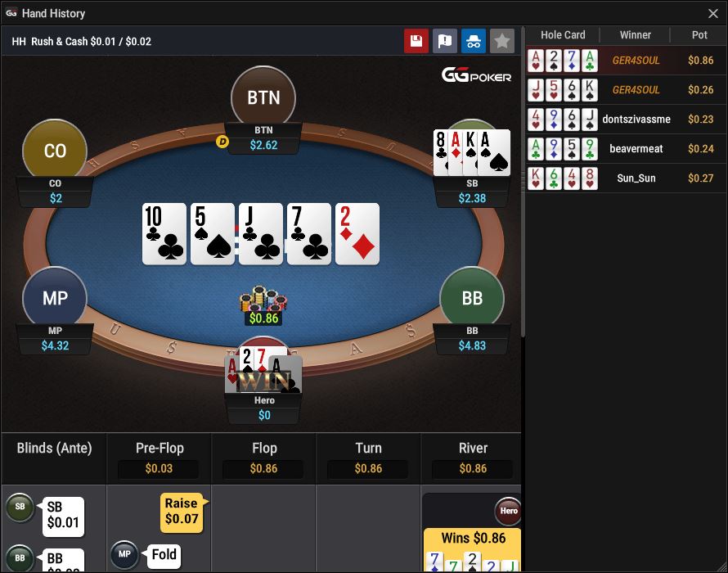The width and height of the screenshot is (728, 573).
Task: Select the GER4SOUL $0.26 hand row
Action: (x=627, y=90)
